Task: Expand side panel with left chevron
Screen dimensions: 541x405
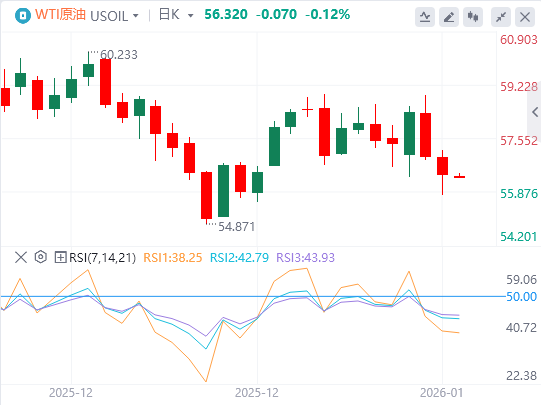Action: tap(535, 112)
